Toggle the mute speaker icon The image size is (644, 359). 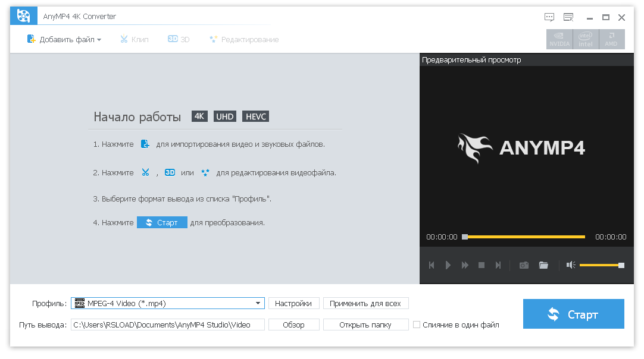(x=570, y=265)
